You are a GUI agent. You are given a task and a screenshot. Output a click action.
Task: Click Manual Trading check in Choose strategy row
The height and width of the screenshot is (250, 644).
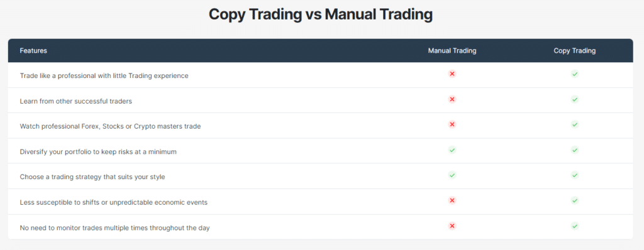click(x=452, y=175)
